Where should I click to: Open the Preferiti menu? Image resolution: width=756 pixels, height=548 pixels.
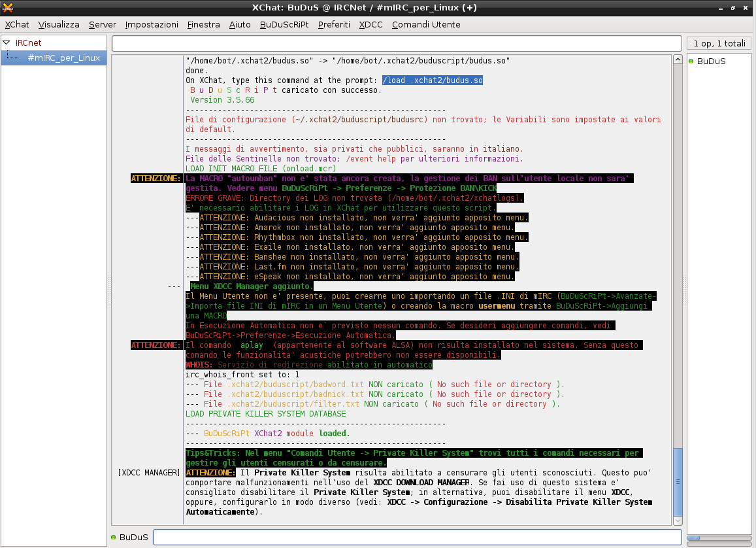pyautogui.click(x=334, y=24)
